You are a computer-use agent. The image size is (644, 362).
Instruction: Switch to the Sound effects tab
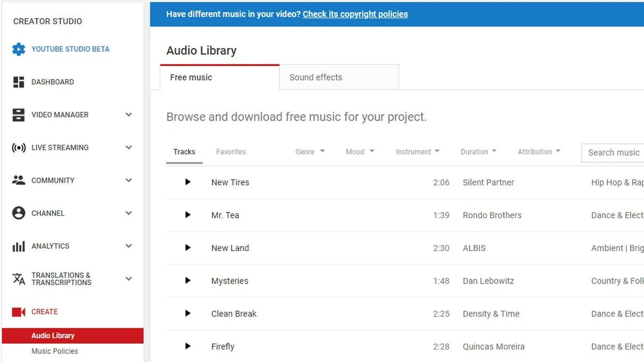(x=316, y=77)
